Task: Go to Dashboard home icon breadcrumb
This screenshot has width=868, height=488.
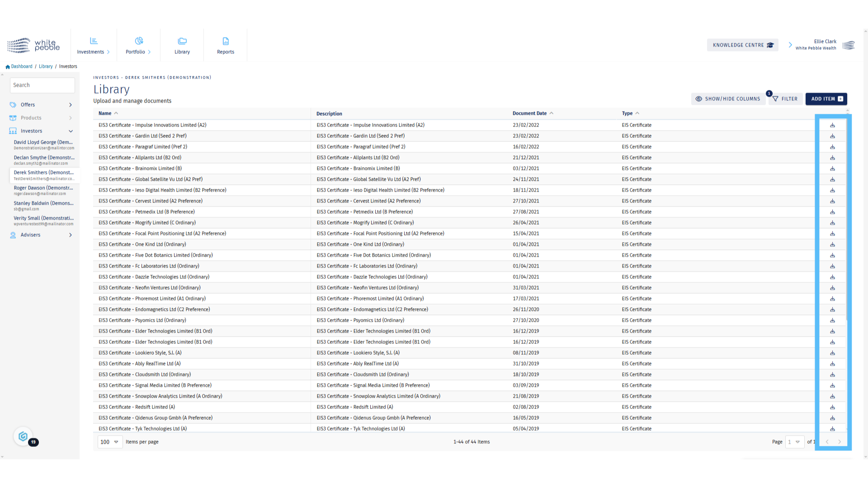Action: (8, 67)
